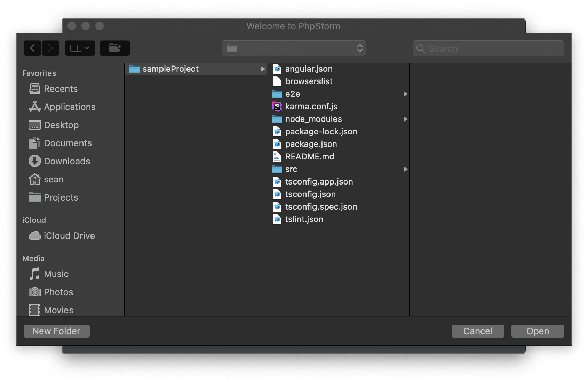Select the e2e folder icon
The width and height of the screenshot is (588, 383).
pyautogui.click(x=277, y=94)
